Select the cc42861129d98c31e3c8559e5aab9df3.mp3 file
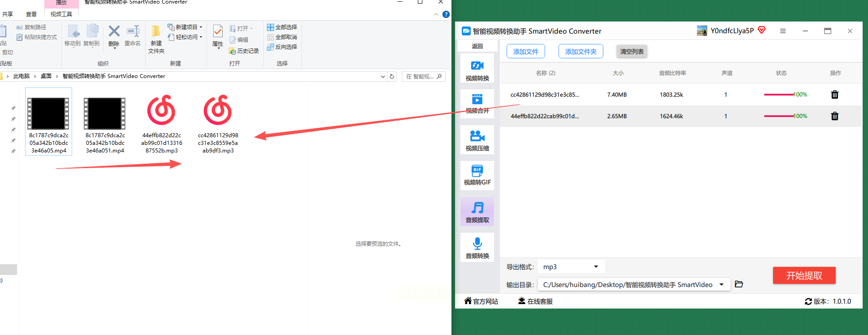 (x=218, y=122)
